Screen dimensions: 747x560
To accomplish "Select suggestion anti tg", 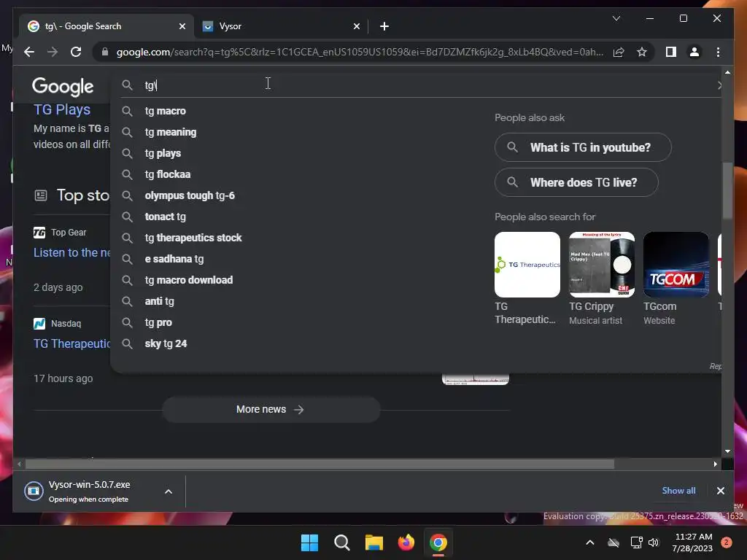I will [160, 301].
